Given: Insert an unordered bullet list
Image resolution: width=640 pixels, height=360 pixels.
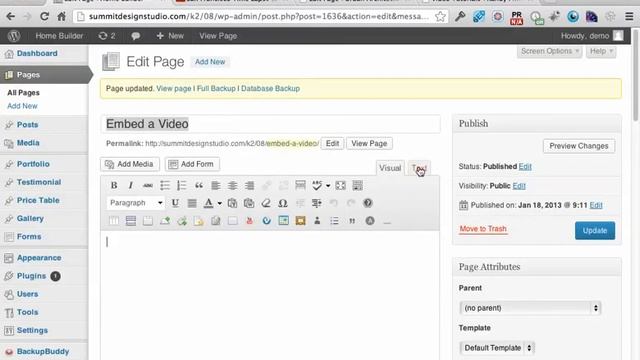Looking at the screenshot, I should (165, 185).
